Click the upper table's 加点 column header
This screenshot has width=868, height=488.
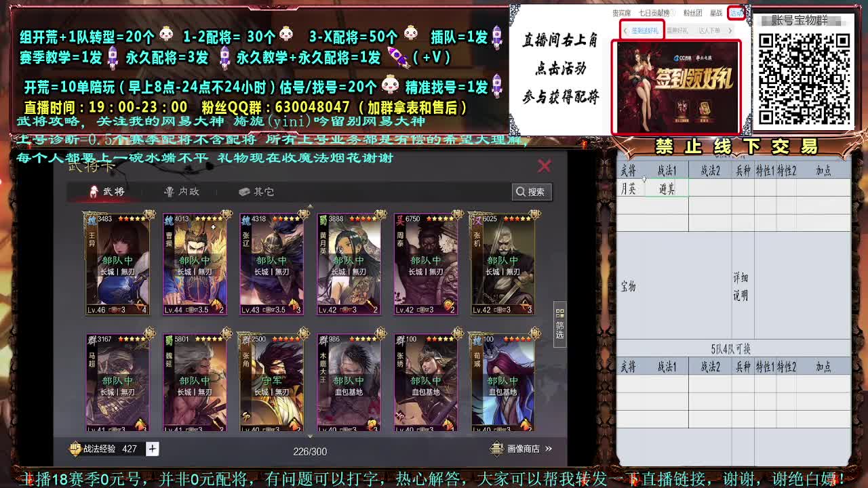823,171
